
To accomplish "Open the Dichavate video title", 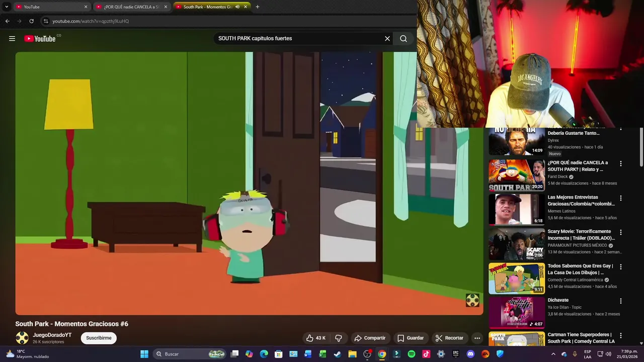I will click(558, 300).
